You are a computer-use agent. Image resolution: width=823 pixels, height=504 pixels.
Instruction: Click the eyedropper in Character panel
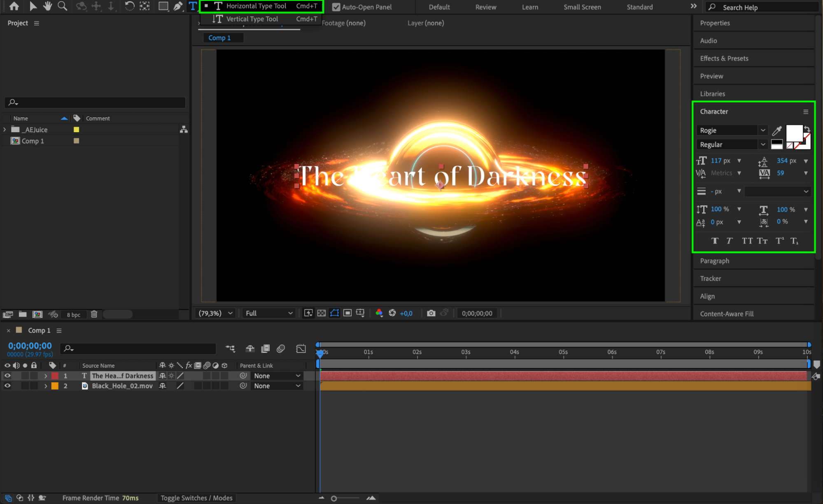[x=776, y=131]
